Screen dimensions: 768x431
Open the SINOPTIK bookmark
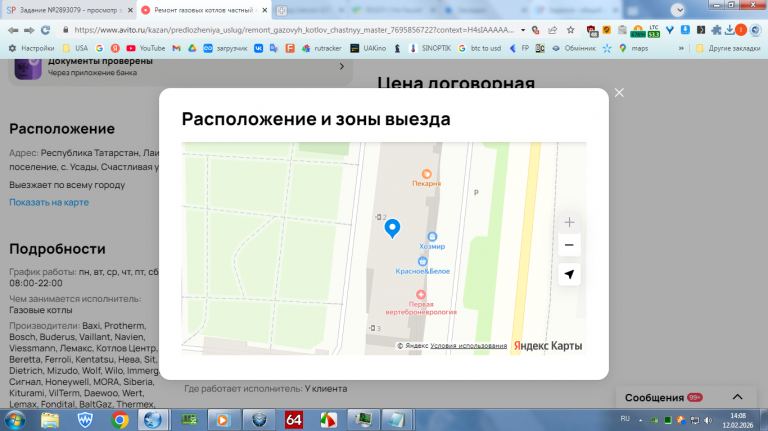click(x=430, y=48)
